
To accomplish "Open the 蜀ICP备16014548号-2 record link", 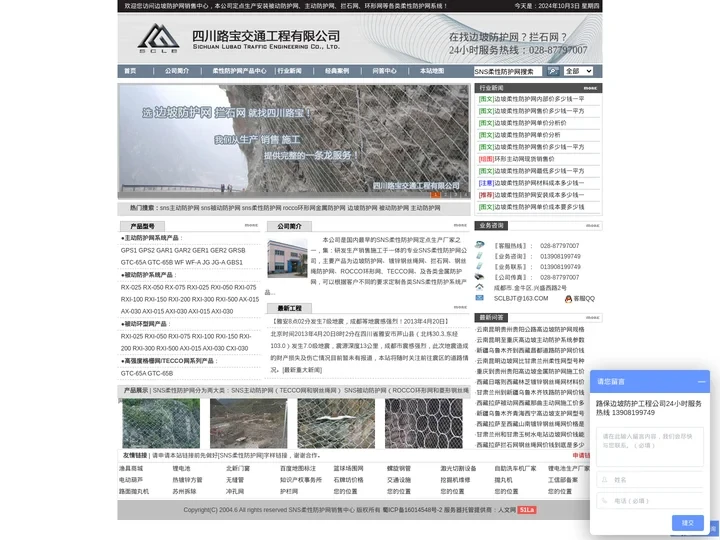I will pos(412,510).
